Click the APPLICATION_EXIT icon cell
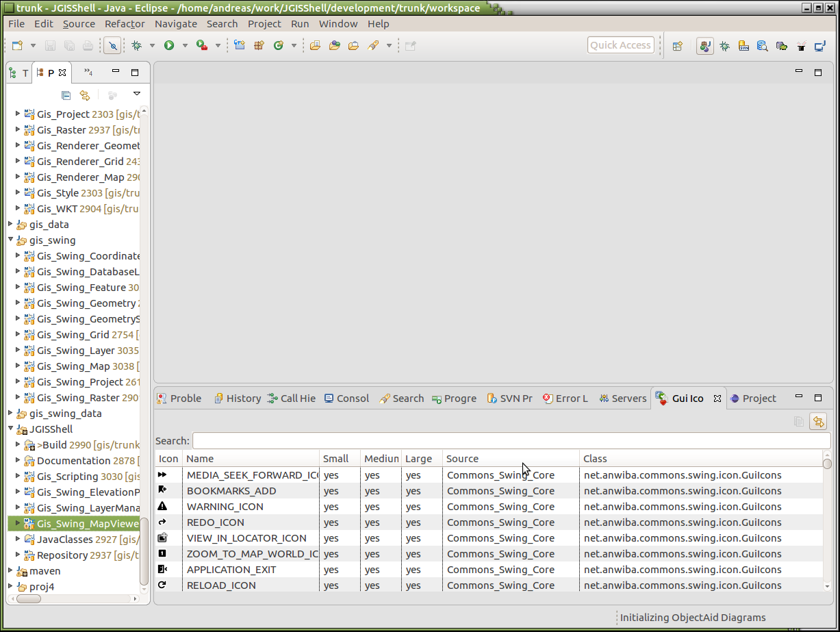 [162, 569]
